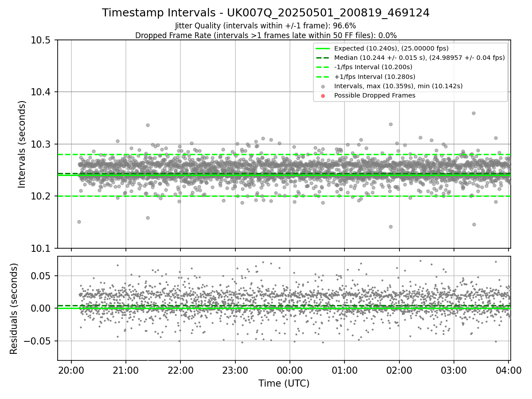
Task: Click the '22:00' time tick label
Action: pos(180,370)
